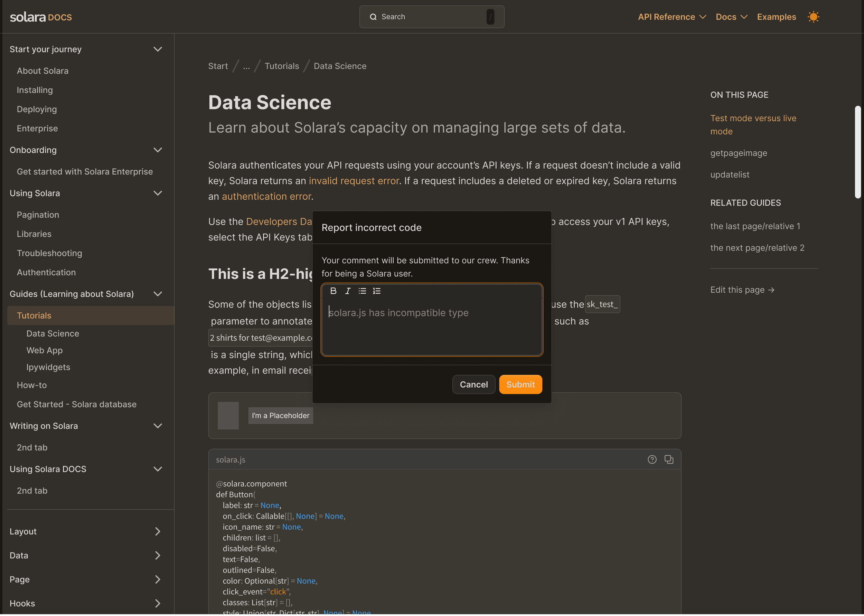This screenshot has width=864, height=616.
Task: Jump to getpageimage section
Action: [739, 153]
